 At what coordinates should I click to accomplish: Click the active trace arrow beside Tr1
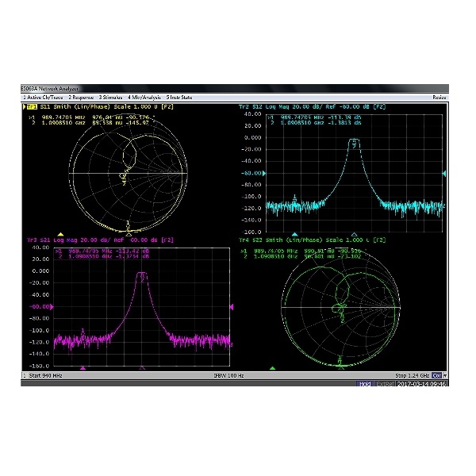coord(25,107)
